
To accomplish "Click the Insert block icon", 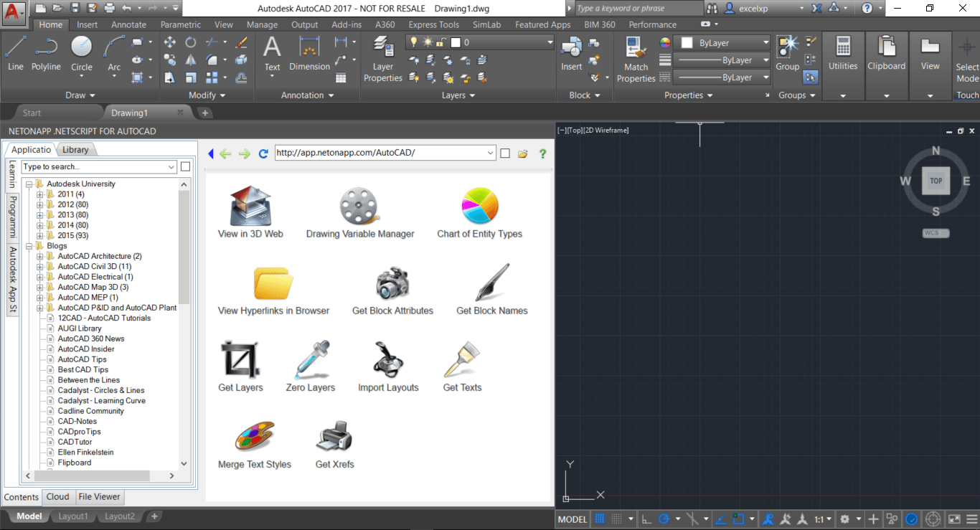I will coord(571,53).
